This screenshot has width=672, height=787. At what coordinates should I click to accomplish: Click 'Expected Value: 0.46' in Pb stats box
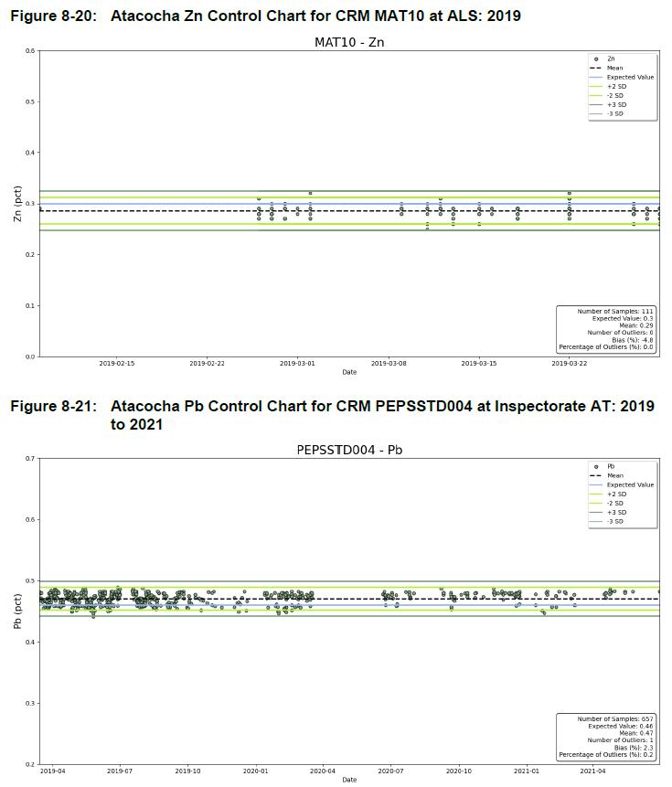click(620, 726)
